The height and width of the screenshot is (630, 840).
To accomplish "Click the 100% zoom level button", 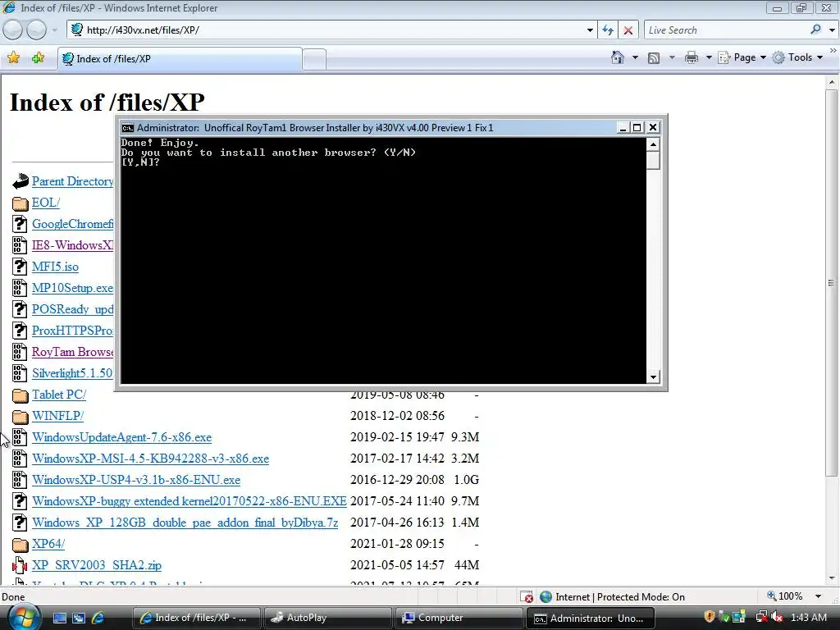I will pyautogui.click(x=785, y=596).
